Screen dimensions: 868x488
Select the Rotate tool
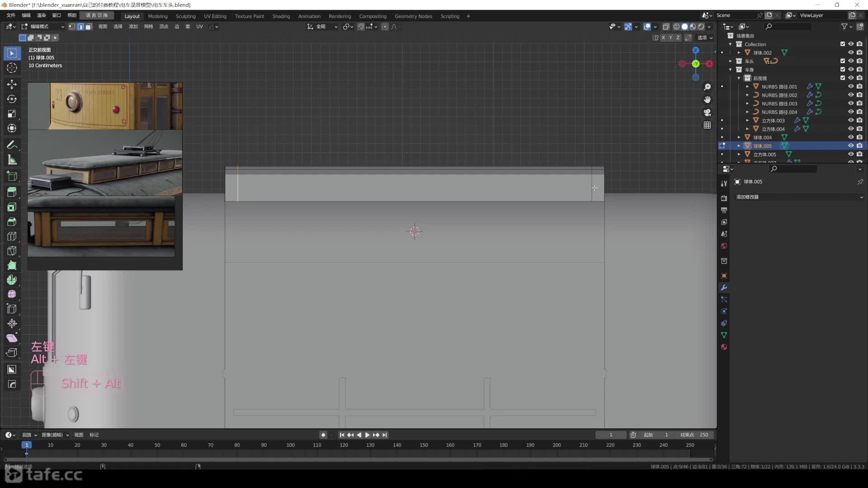[12, 99]
